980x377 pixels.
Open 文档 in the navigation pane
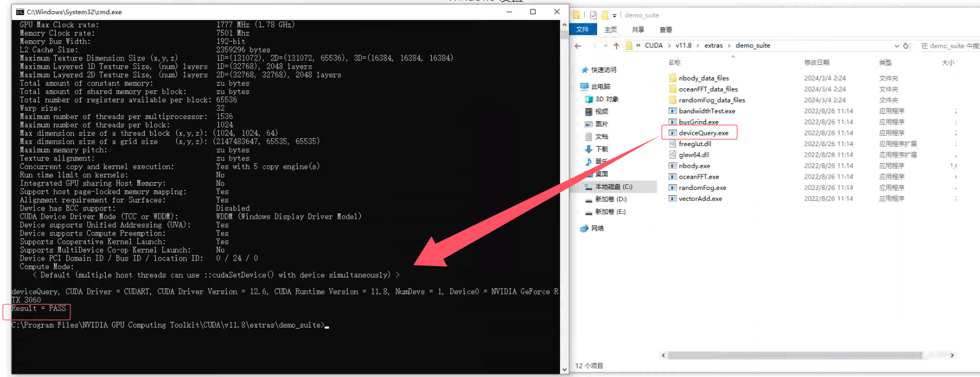click(x=602, y=136)
